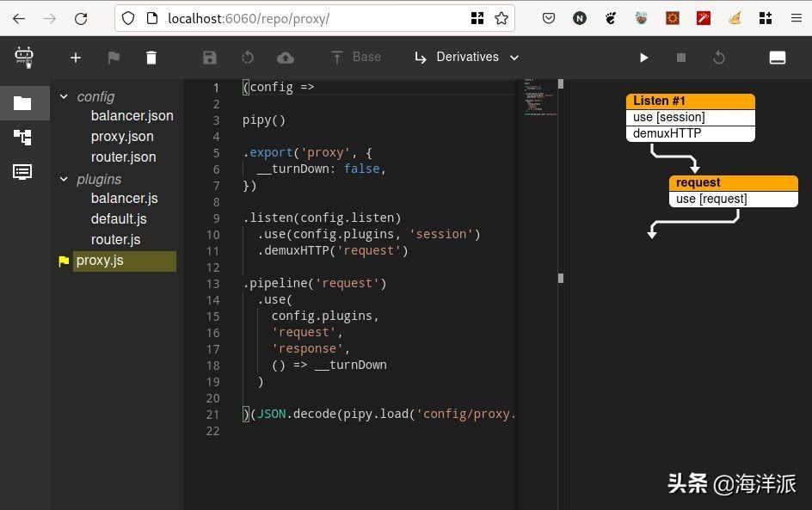The width and height of the screenshot is (812, 510).
Task: Select the request pipeline node header
Action: point(733,183)
